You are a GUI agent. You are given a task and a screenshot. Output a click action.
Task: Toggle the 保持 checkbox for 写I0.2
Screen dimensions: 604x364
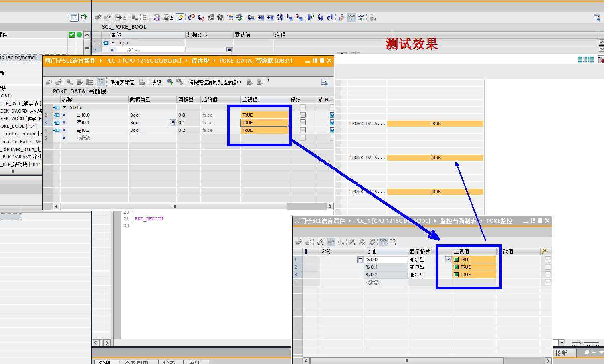pos(303,130)
